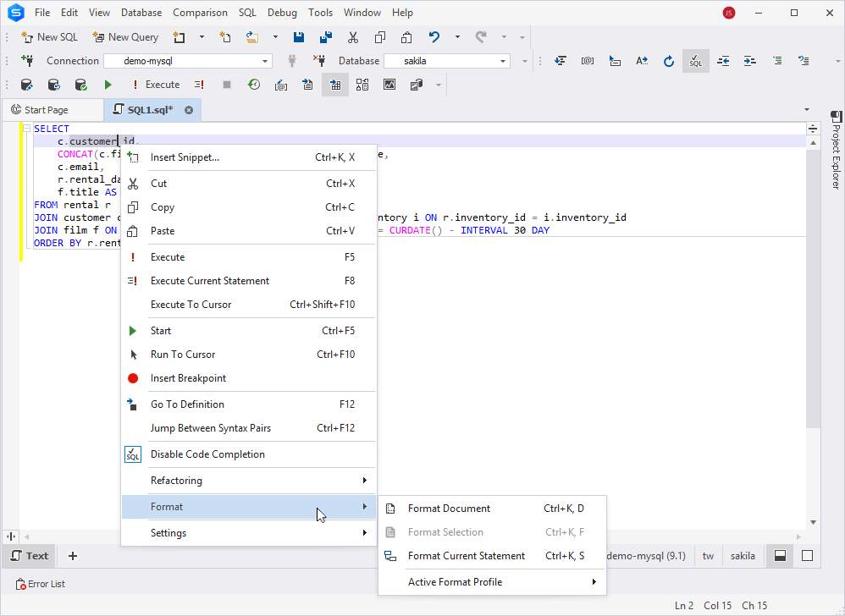The image size is (845, 616).
Task: Click the Execute Current Statement toolbar icon
Action: [199, 85]
